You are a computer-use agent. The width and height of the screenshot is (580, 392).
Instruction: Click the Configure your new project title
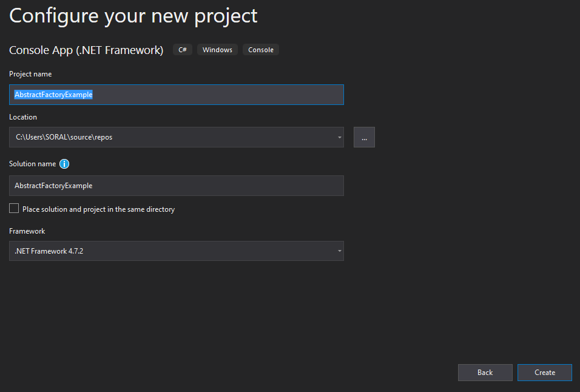[133, 16]
